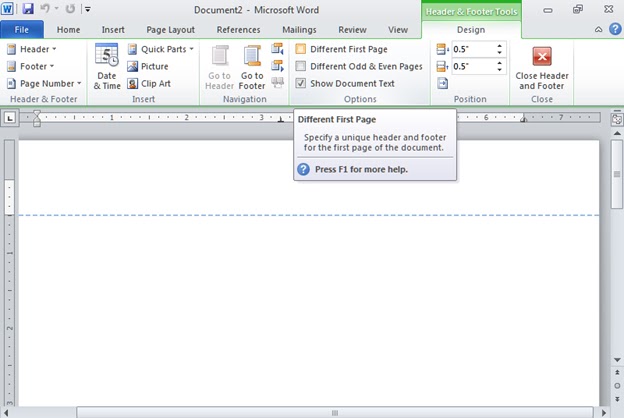
Task: Go to the next page double-arrow button
Action: point(617,399)
